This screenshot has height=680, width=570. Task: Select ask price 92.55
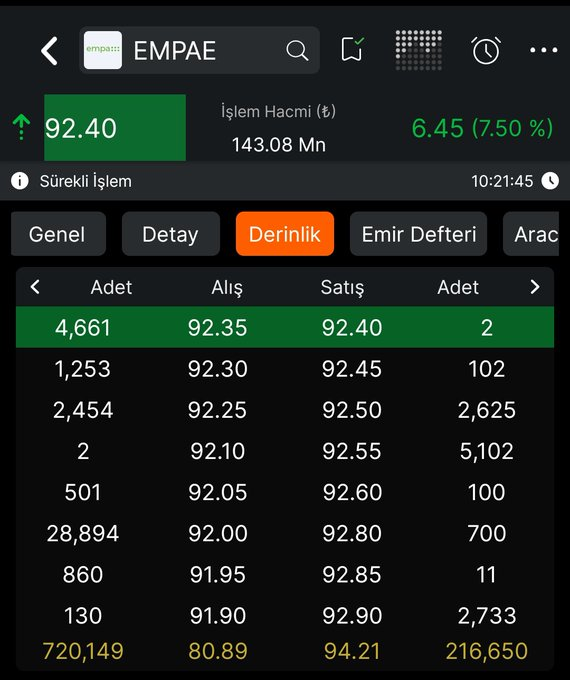click(352, 451)
